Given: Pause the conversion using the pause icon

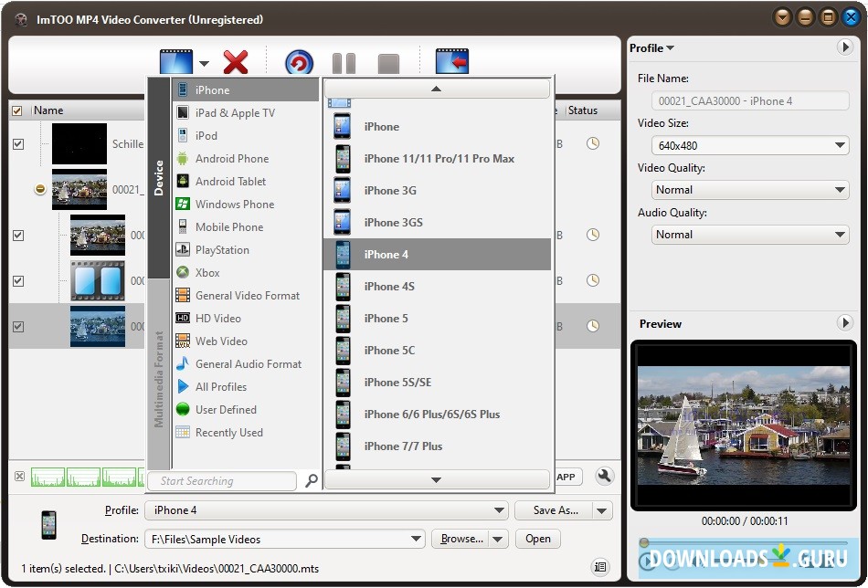Looking at the screenshot, I should tap(344, 62).
